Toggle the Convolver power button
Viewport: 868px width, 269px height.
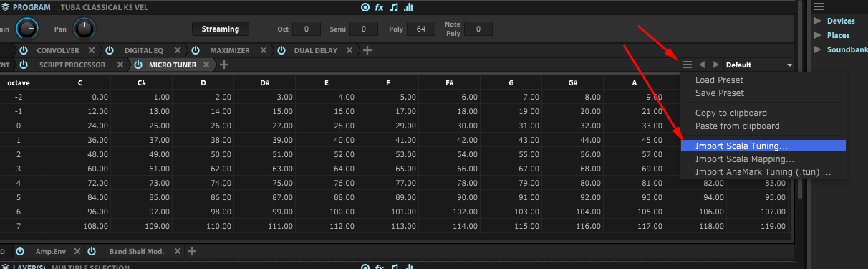click(x=24, y=51)
